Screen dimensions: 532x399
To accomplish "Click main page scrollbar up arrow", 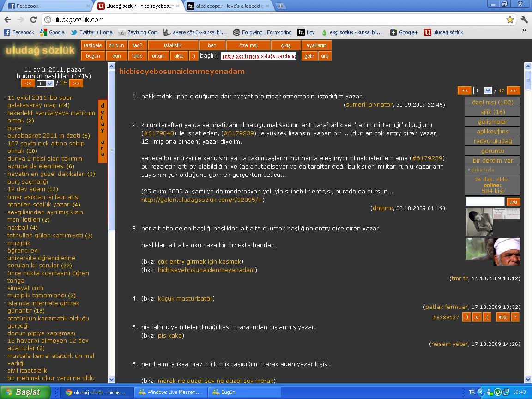I will click(527, 66).
